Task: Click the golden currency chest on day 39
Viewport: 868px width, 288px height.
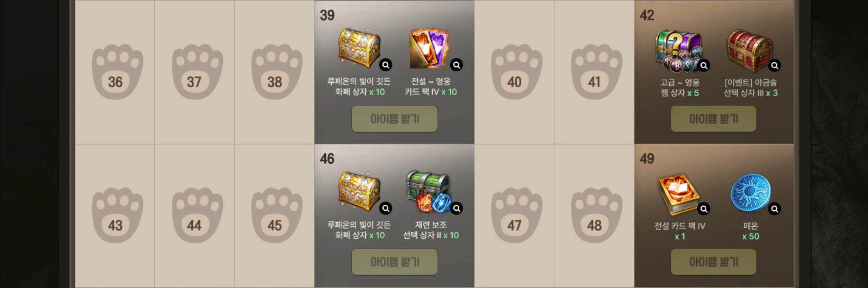Action: 359,48
